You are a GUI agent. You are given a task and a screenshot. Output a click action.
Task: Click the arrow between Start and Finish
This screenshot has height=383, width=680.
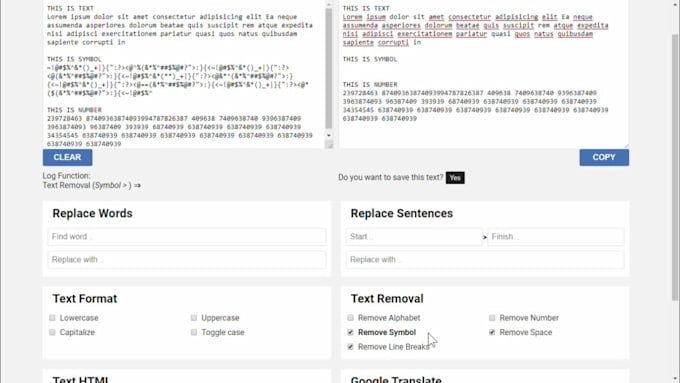pos(485,237)
